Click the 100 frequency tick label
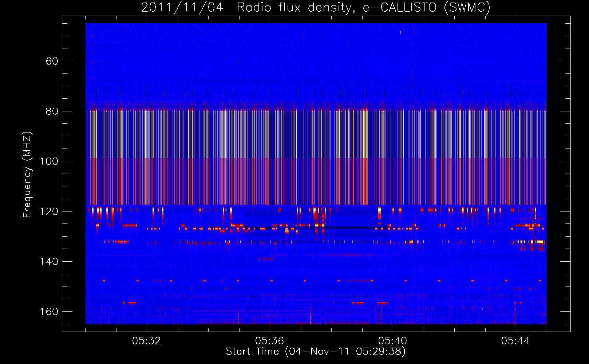The height and width of the screenshot is (364, 589). click(x=49, y=161)
